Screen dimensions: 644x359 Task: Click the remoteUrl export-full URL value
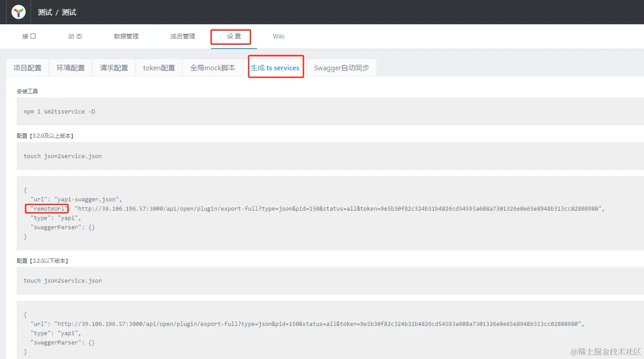pos(338,209)
